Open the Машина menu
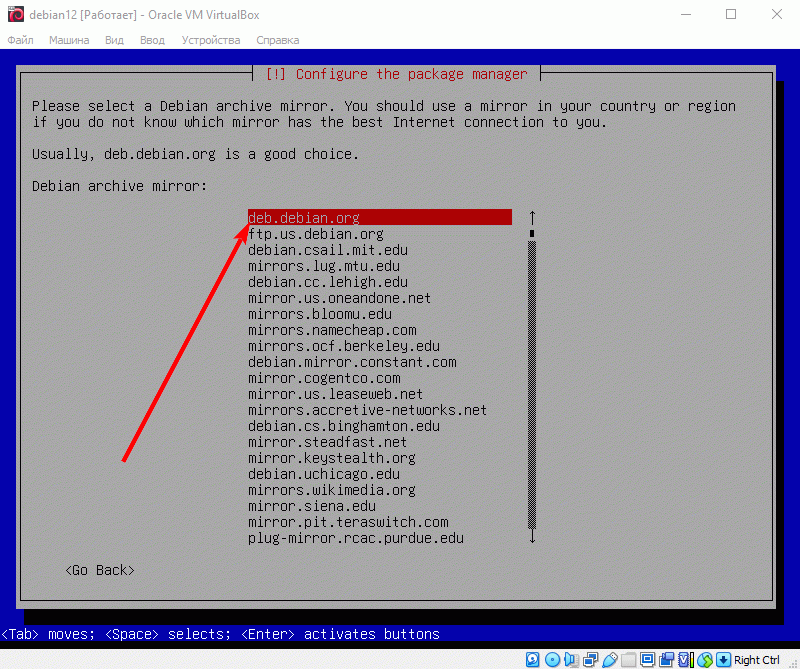 pos(69,40)
